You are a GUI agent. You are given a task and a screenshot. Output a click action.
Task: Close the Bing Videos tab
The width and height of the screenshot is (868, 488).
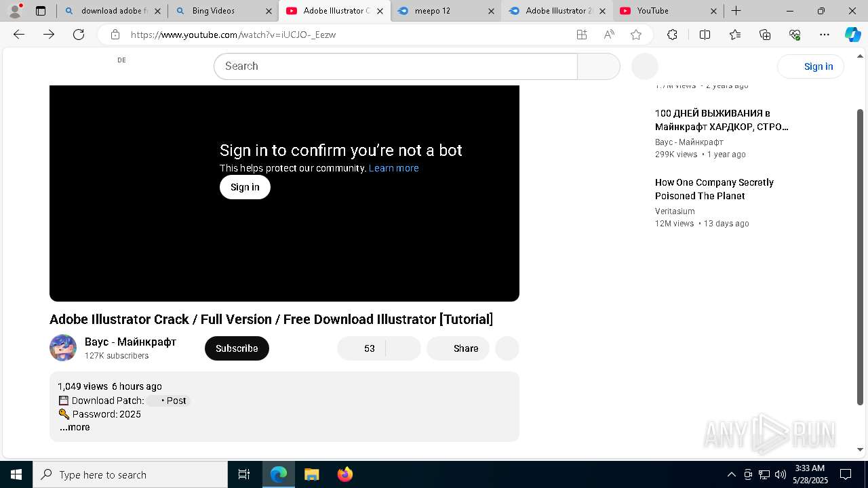coord(269,11)
